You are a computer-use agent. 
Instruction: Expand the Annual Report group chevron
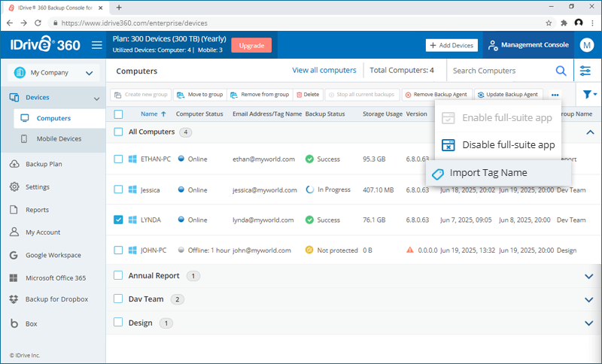point(589,276)
